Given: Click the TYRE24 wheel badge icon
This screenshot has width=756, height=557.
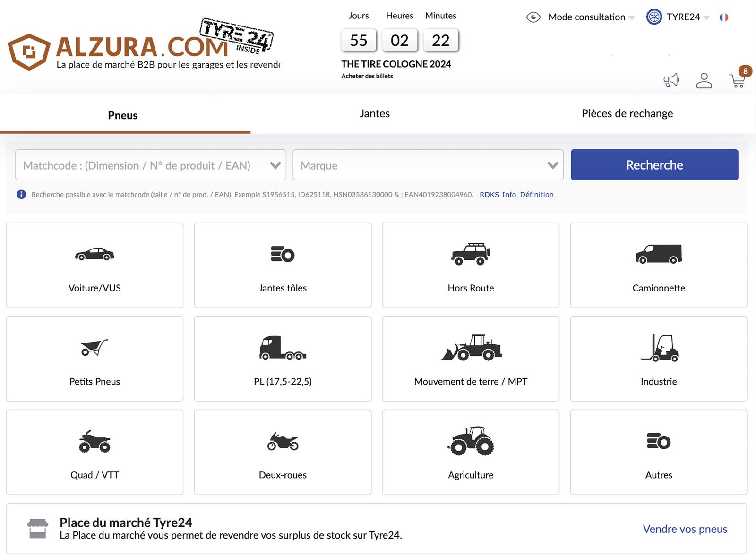Looking at the screenshot, I should tap(654, 17).
